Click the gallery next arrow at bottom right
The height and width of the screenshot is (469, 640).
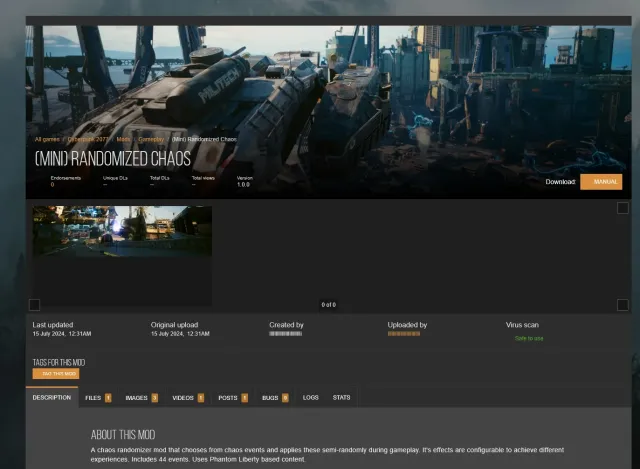tap(622, 305)
